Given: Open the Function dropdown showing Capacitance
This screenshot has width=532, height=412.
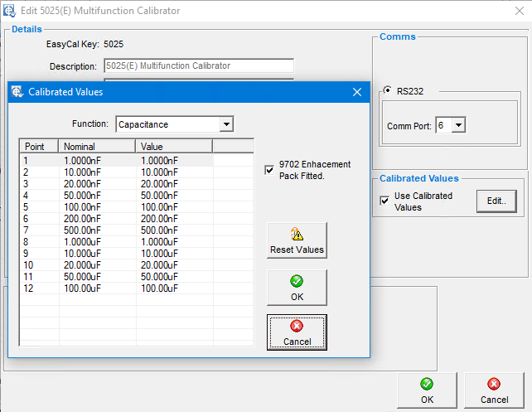Looking at the screenshot, I should pyautogui.click(x=226, y=124).
